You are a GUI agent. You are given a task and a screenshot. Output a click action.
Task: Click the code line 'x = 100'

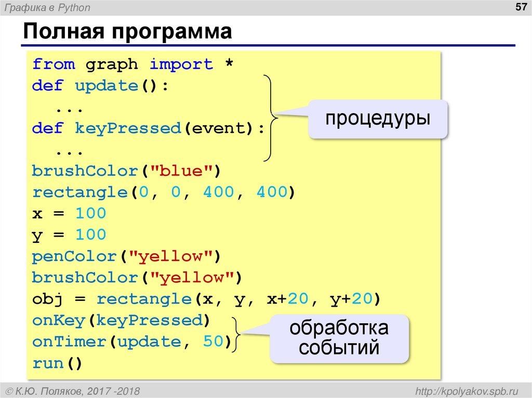[x=69, y=214]
